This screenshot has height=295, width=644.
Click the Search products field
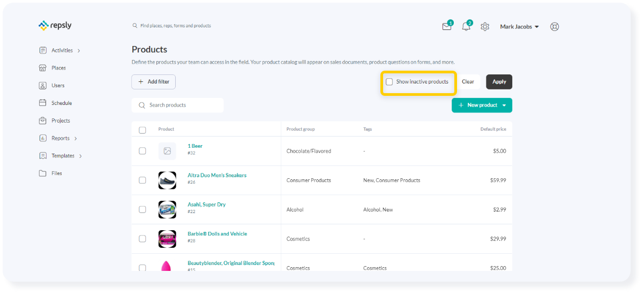(177, 105)
